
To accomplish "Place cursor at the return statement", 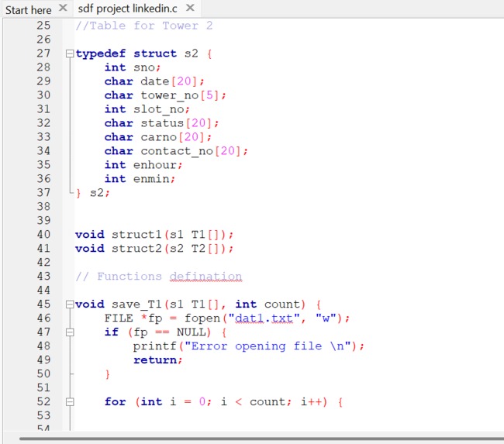I will click(158, 360).
